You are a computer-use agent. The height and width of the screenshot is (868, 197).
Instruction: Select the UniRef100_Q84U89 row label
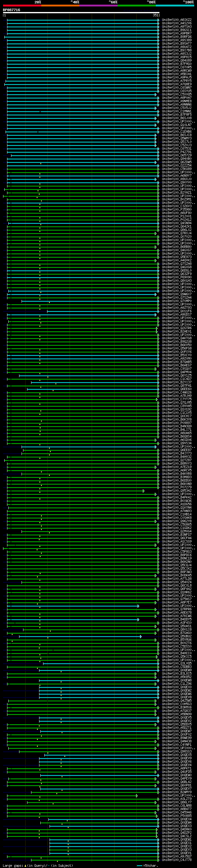coord(177,61)
